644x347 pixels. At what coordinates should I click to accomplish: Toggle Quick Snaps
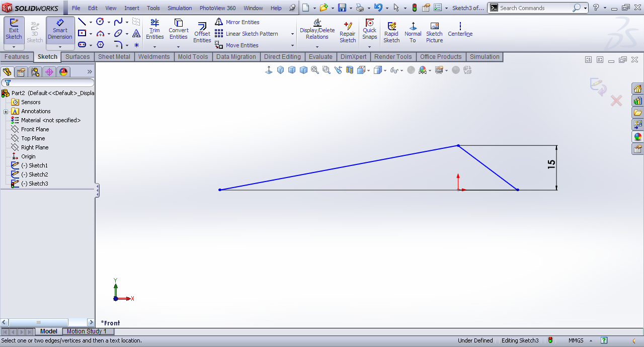coord(369,29)
